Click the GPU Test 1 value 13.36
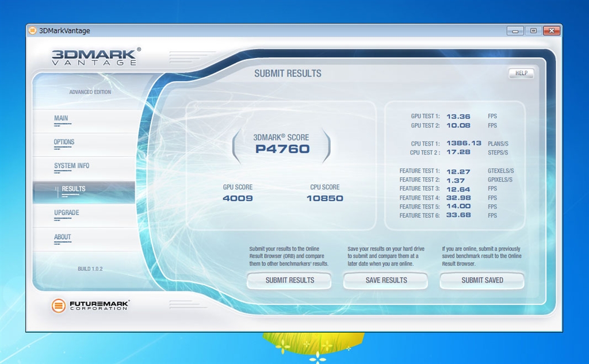Image resolution: width=589 pixels, height=364 pixels. pyautogui.click(x=458, y=117)
